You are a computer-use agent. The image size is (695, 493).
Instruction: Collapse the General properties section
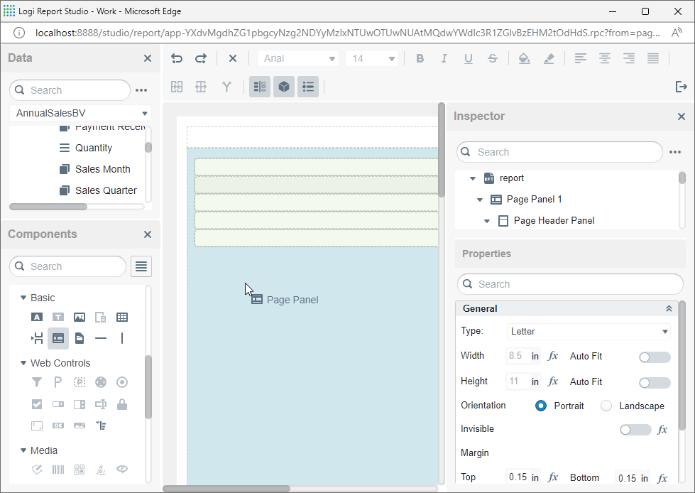pos(668,309)
